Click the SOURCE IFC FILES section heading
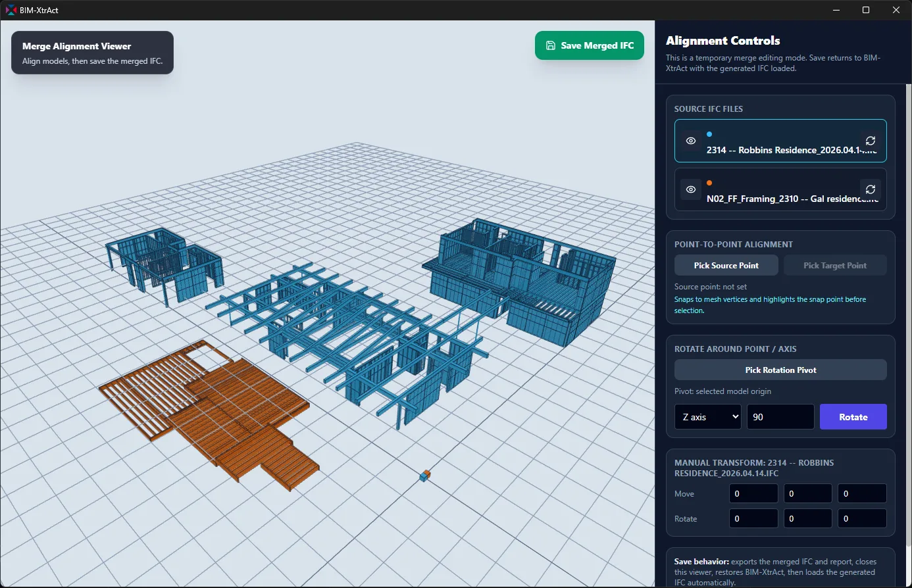 tap(709, 109)
